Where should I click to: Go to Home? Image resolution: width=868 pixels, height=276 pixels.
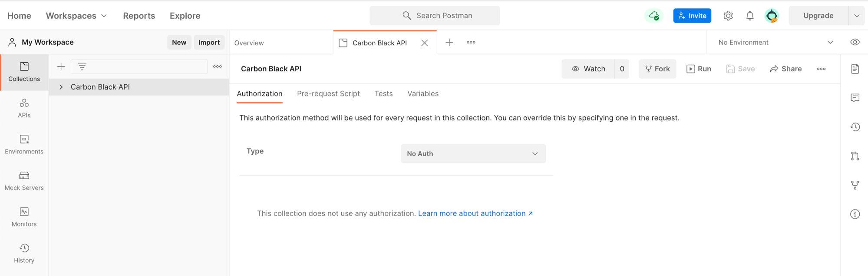[19, 16]
